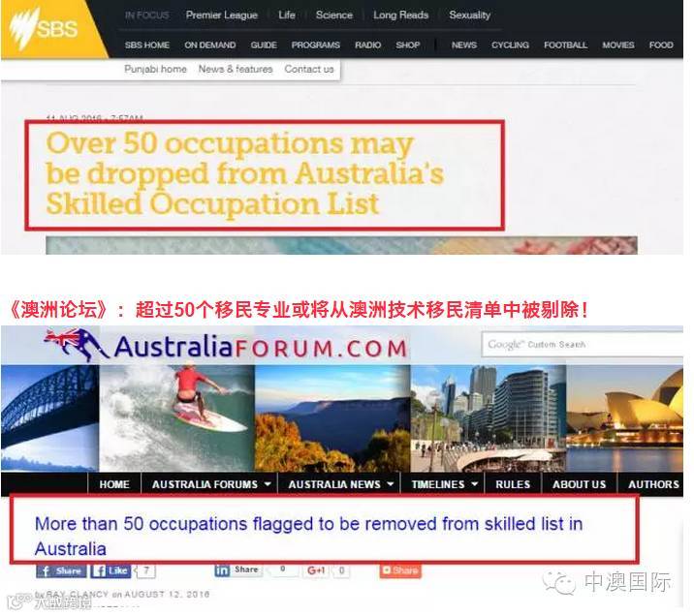Open ON DEMAND in SBS navigation
The image size is (694, 616).
pos(209,46)
